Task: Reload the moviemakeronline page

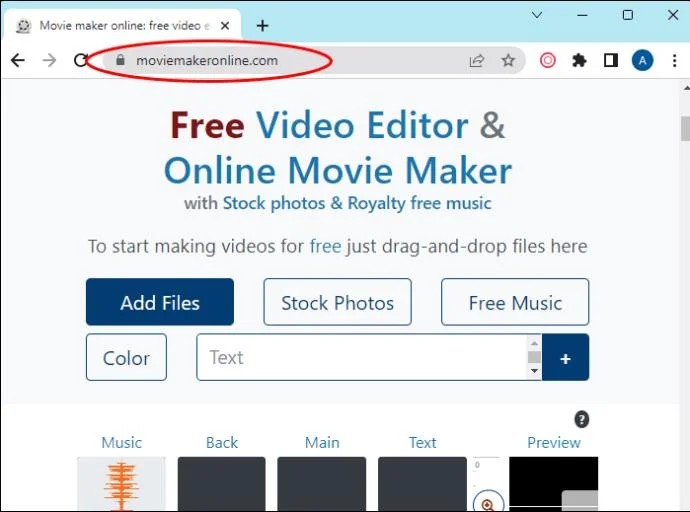Action: pos(81,60)
